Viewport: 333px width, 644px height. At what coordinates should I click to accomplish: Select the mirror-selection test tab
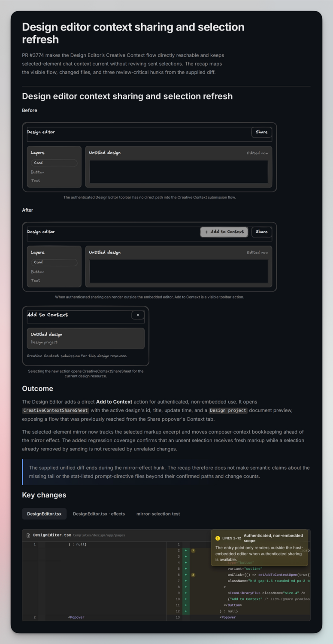pos(158,514)
